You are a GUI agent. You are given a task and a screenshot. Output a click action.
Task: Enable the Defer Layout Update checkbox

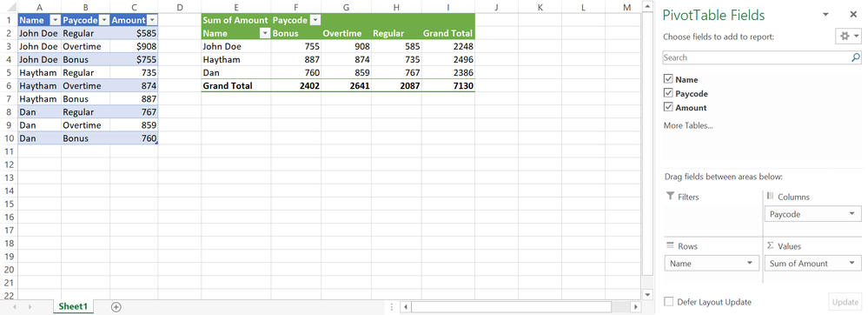coord(669,302)
